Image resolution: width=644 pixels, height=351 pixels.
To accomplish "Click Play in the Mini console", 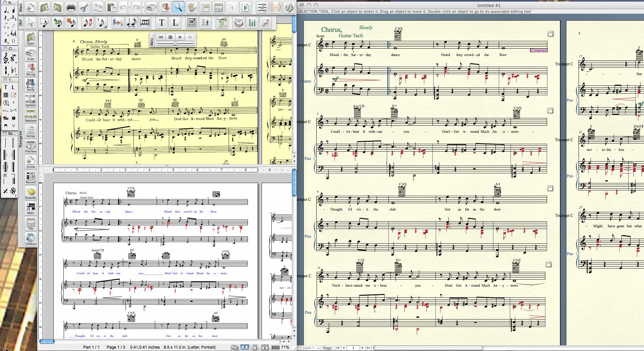I will tap(180, 37).
